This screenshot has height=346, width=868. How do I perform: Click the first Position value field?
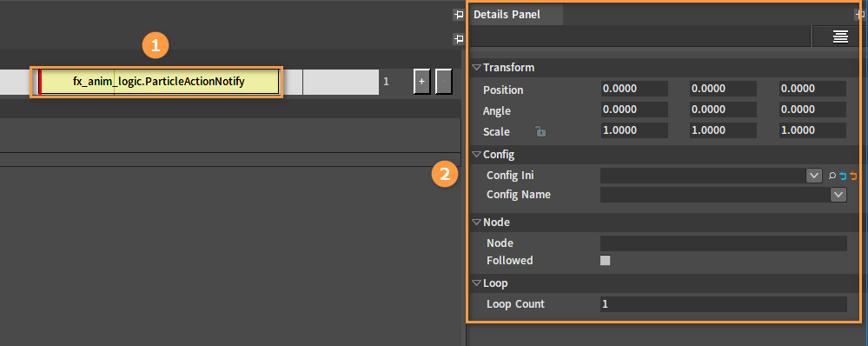click(634, 89)
